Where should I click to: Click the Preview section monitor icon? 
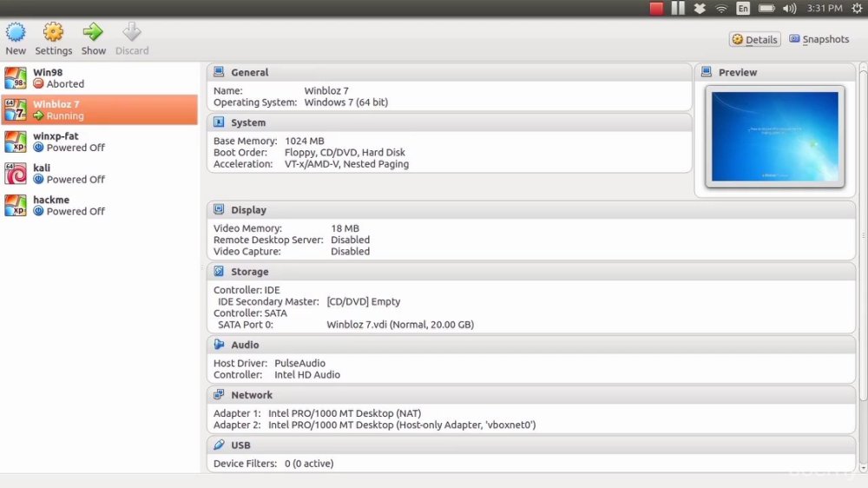(707, 72)
